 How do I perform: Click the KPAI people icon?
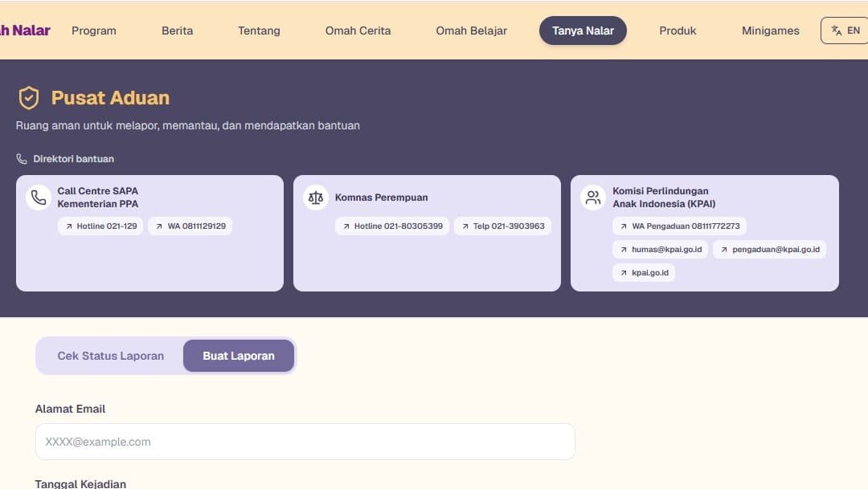(593, 198)
